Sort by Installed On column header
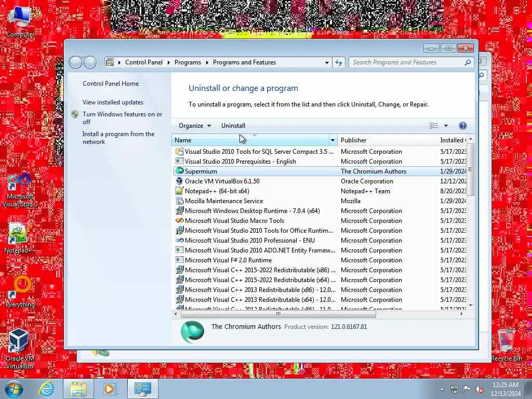This screenshot has height=399, width=532. 453,140
